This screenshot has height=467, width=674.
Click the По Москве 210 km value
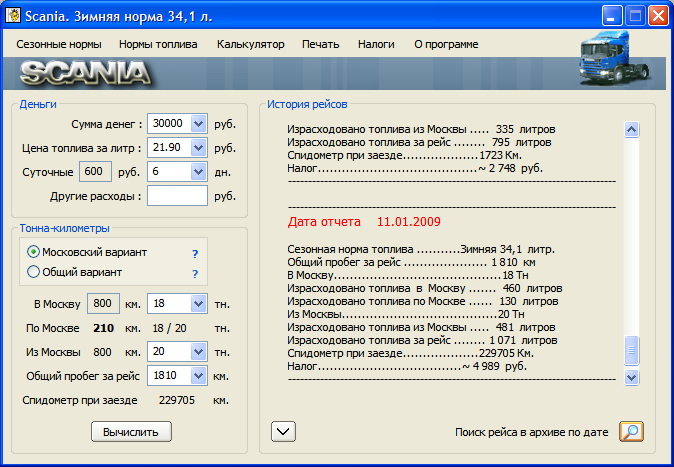click(x=104, y=328)
